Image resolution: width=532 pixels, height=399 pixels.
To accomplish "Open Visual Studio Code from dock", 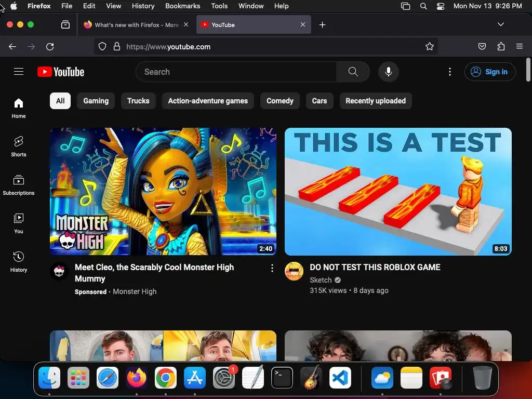I will pyautogui.click(x=340, y=378).
